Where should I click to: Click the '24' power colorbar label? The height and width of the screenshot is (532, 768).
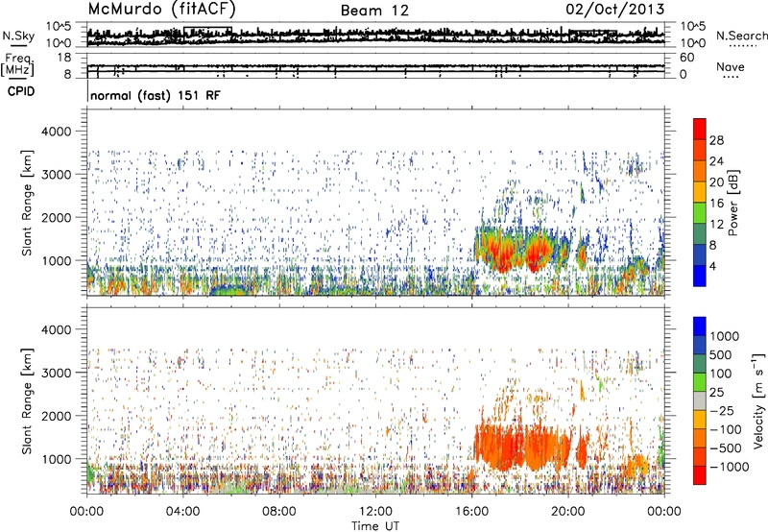click(716, 161)
